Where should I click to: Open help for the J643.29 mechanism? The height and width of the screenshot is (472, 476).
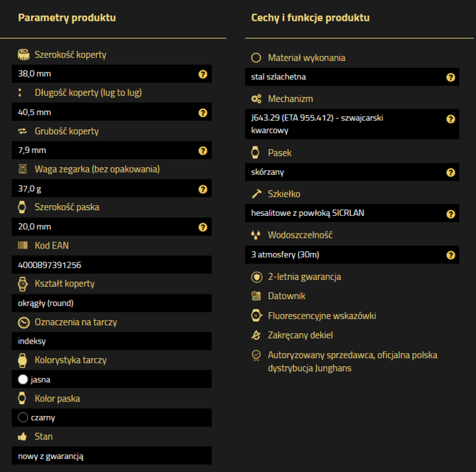pyautogui.click(x=450, y=119)
